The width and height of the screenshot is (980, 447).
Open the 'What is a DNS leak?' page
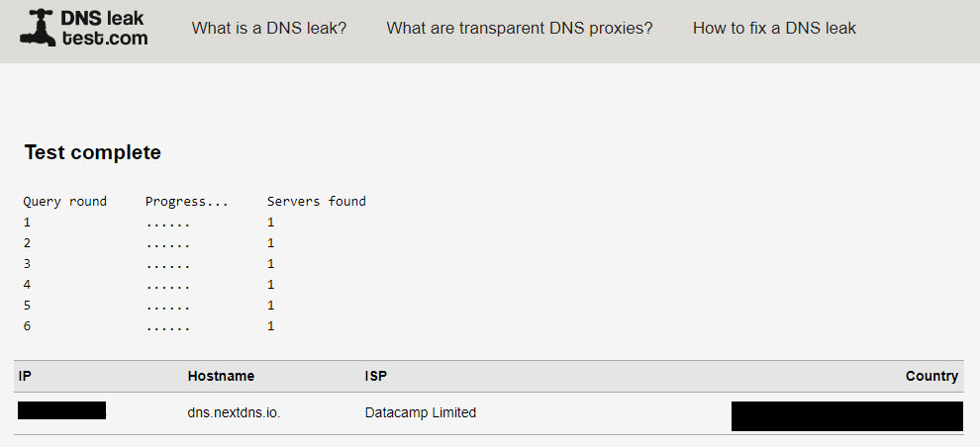(x=269, y=29)
